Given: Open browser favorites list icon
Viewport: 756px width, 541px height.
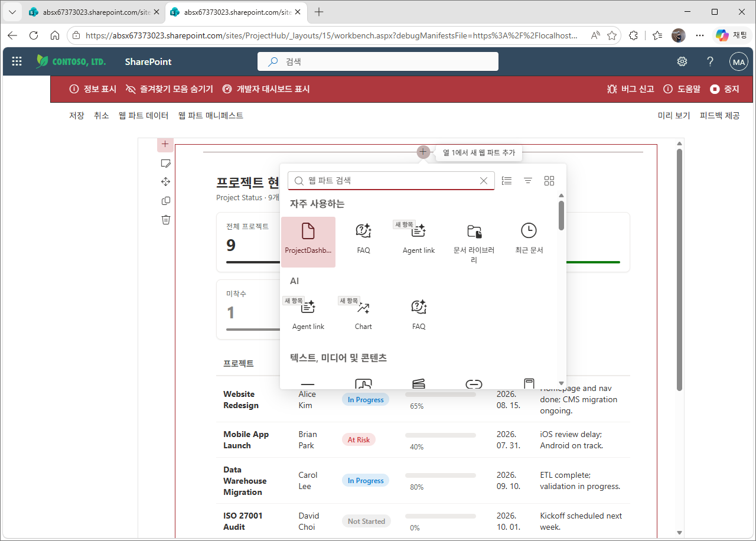Looking at the screenshot, I should point(657,35).
